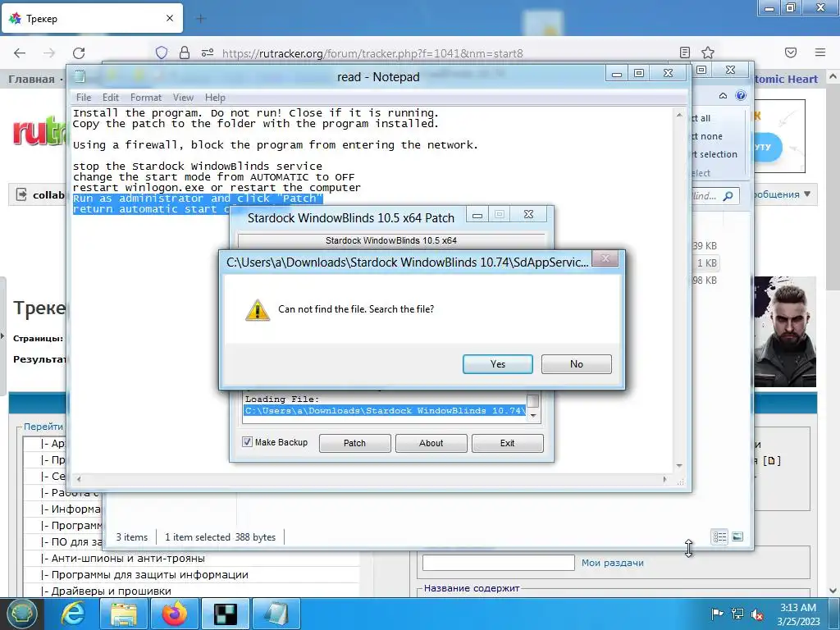Select the Трекер browser tab
840x630 pixels.
click(92, 18)
